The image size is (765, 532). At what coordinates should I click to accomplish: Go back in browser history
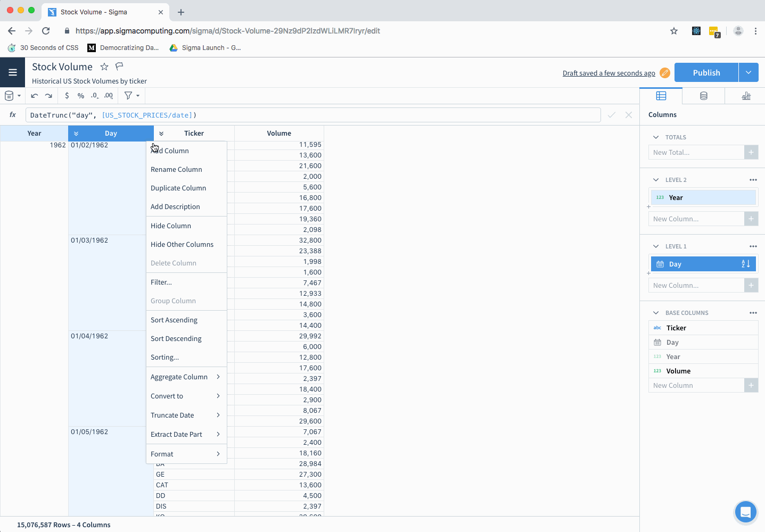pyautogui.click(x=12, y=31)
